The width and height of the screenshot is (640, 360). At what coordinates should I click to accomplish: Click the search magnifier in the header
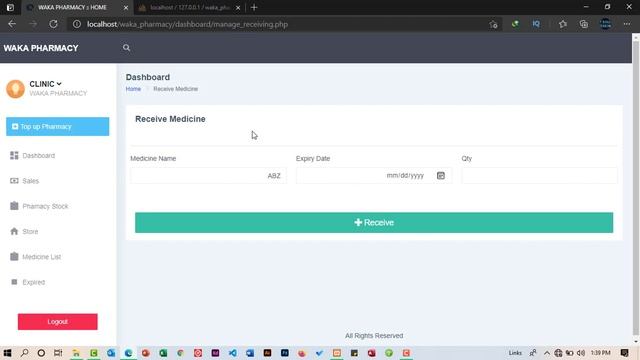tap(127, 48)
